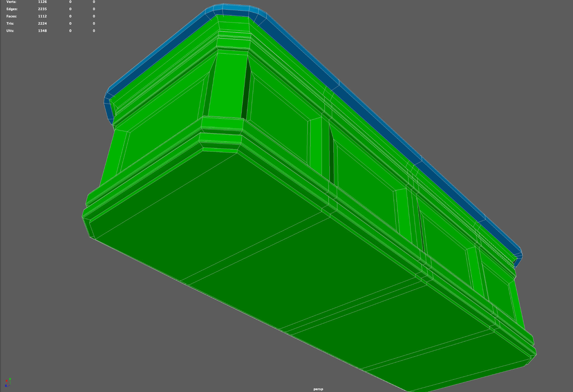Click the view axis gizmo origin point
The width and height of the screenshot is (573, 392).
tap(10, 385)
